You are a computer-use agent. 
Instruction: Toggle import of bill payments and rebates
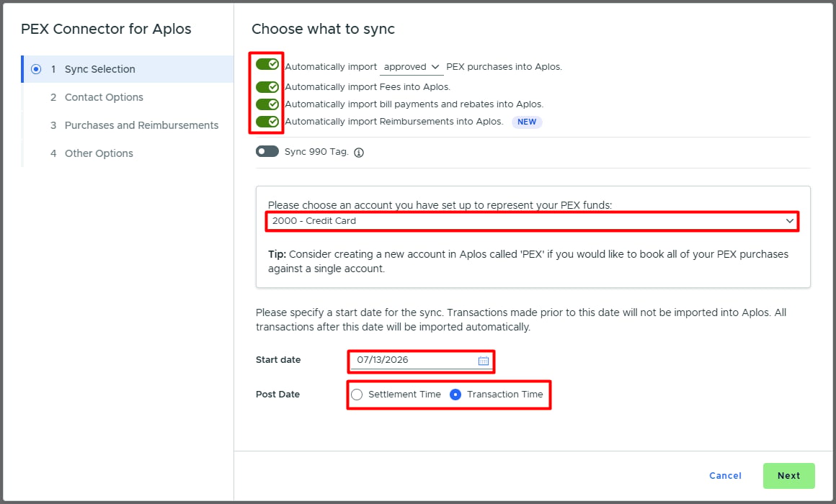(x=267, y=104)
